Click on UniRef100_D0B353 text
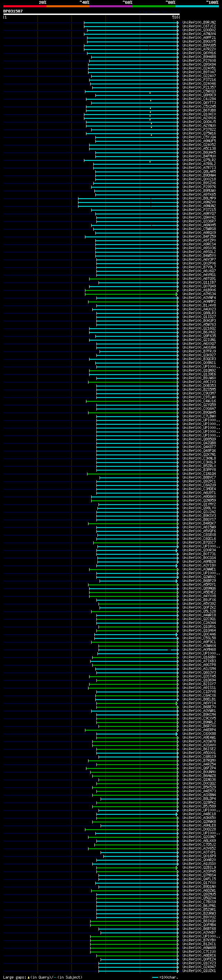 (199, 386)
